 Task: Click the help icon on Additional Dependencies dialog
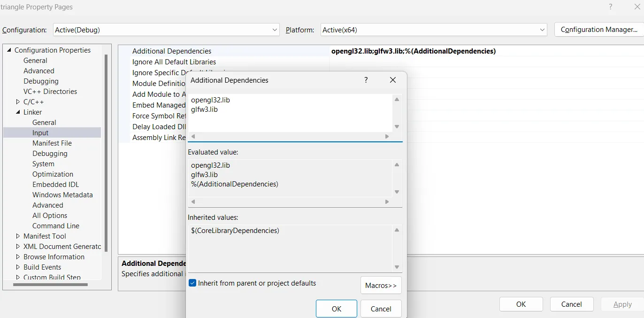(366, 80)
